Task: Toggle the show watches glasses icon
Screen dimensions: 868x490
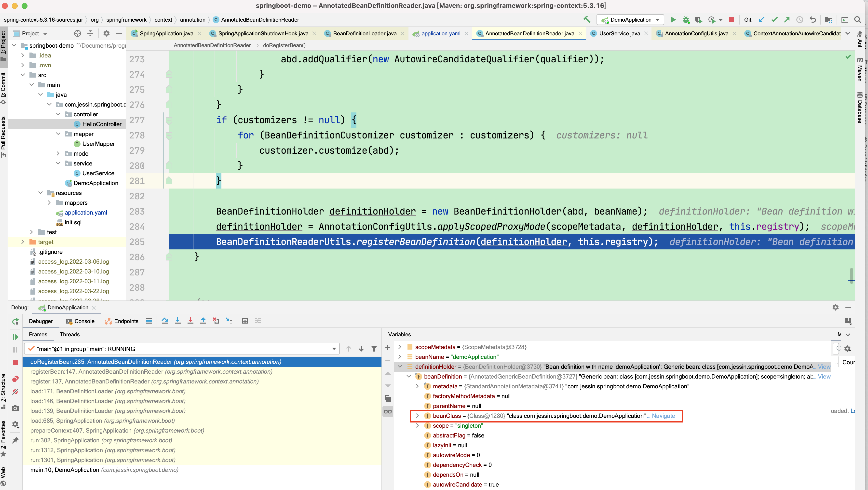Action: point(388,411)
